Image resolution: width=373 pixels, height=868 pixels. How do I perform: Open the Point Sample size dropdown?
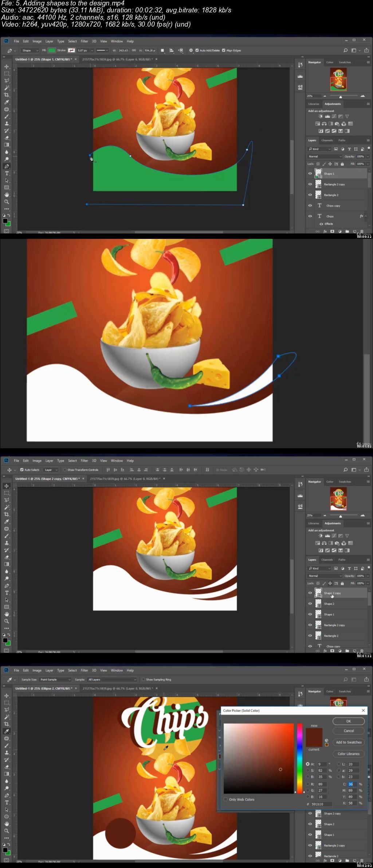55,679
